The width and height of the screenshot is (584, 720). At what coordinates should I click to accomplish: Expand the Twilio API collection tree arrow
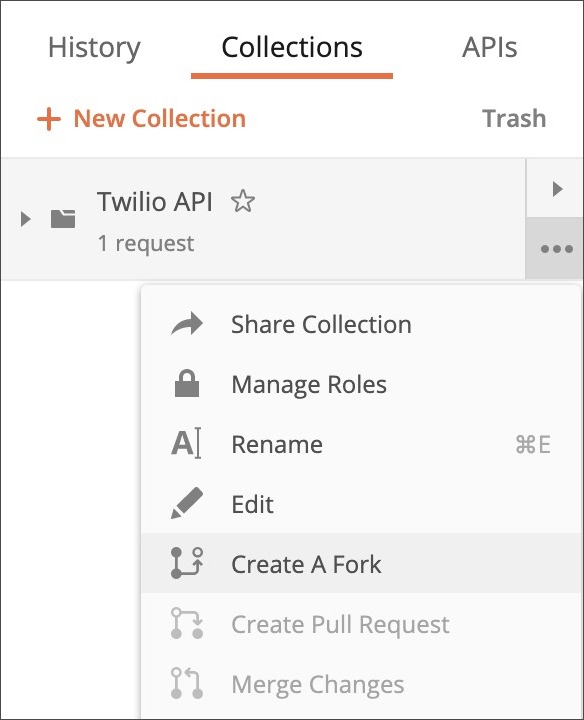pyautogui.click(x=26, y=219)
